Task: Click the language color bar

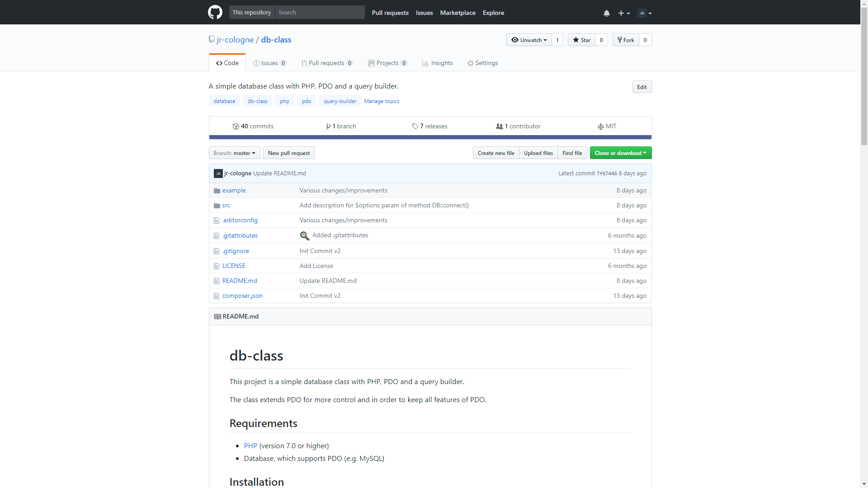Action: 430,137
